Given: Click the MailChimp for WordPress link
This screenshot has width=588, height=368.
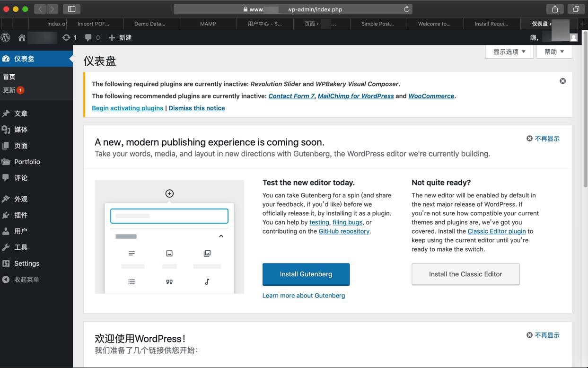Looking at the screenshot, I should pyautogui.click(x=356, y=96).
